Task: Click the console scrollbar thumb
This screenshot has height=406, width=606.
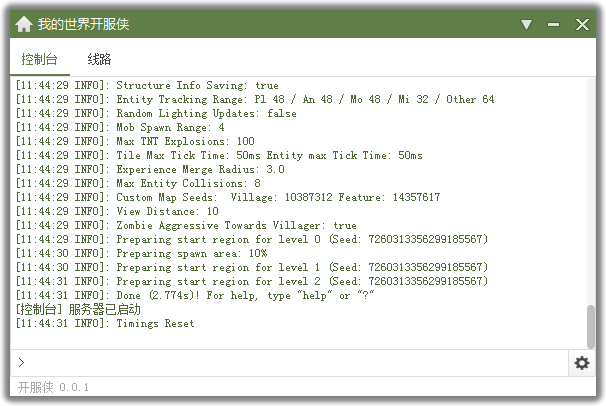Action: coord(591,326)
